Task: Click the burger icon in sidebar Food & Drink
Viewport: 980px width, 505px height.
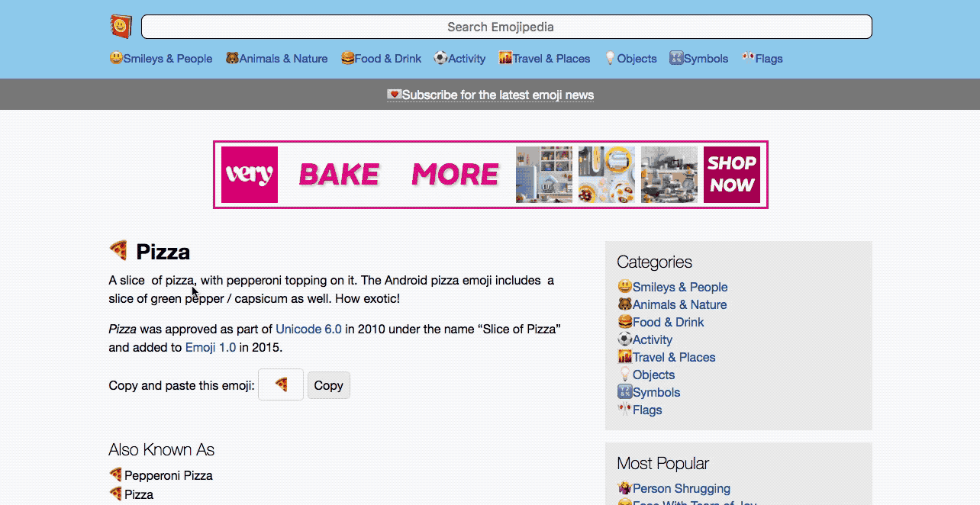Action: pos(624,322)
